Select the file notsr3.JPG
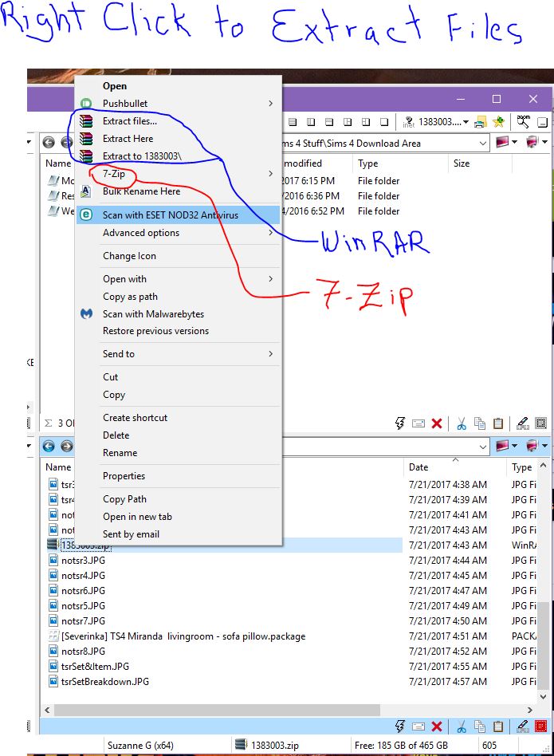Image resolution: width=554 pixels, height=756 pixels. point(83,561)
